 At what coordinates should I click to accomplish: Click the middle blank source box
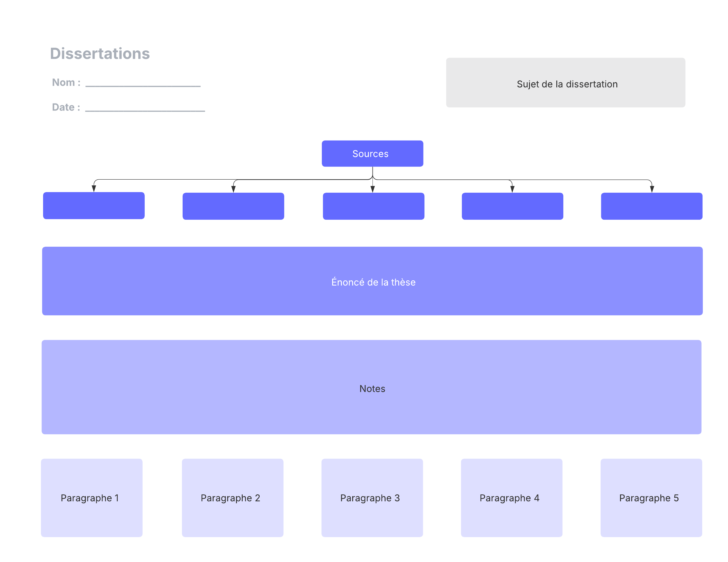[x=373, y=206]
